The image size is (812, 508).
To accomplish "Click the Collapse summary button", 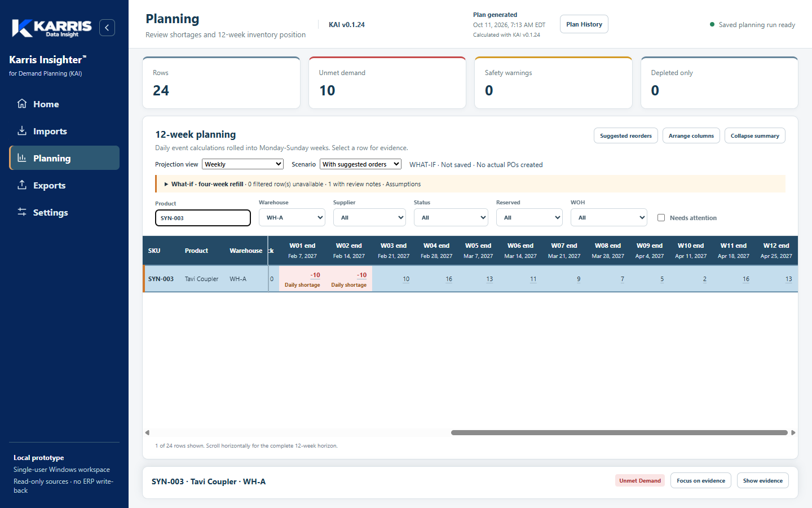I will tap(755, 135).
